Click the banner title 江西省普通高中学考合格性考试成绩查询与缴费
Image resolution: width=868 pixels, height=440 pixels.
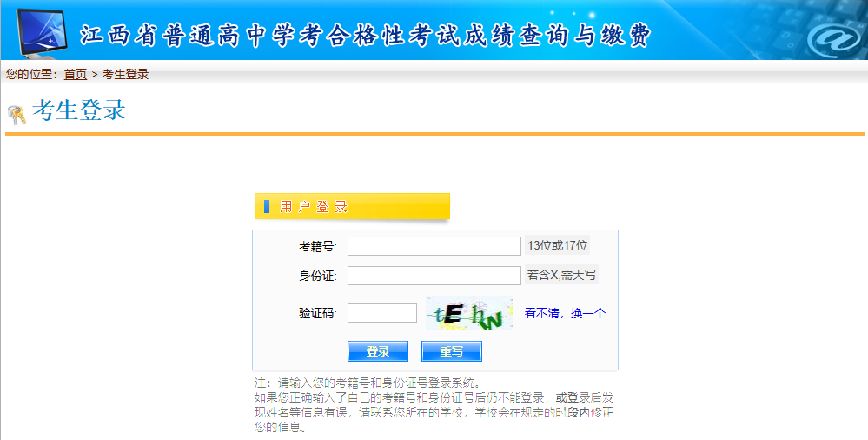pyautogui.click(x=365, y=35)
